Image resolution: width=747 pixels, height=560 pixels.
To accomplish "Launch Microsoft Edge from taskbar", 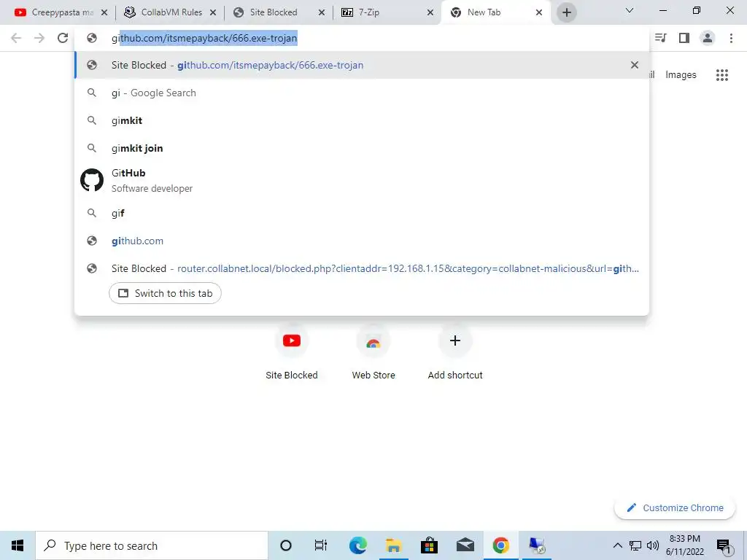I will 357,545.
